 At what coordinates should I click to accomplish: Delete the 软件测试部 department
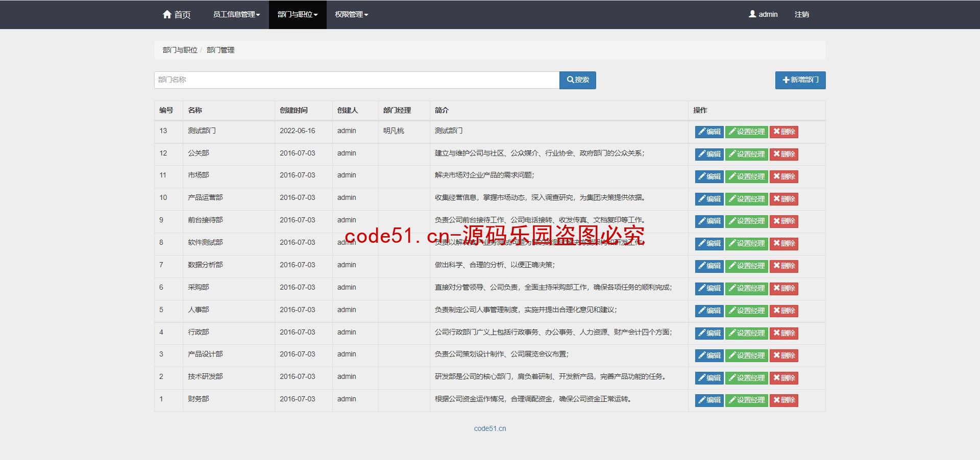click(x=784, y=243)
